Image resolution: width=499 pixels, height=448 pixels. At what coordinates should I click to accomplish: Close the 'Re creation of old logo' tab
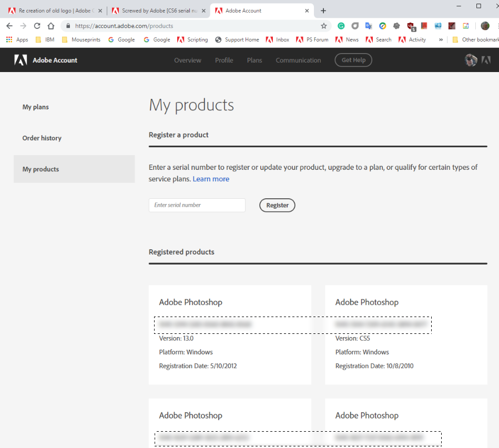coord(100,11)
